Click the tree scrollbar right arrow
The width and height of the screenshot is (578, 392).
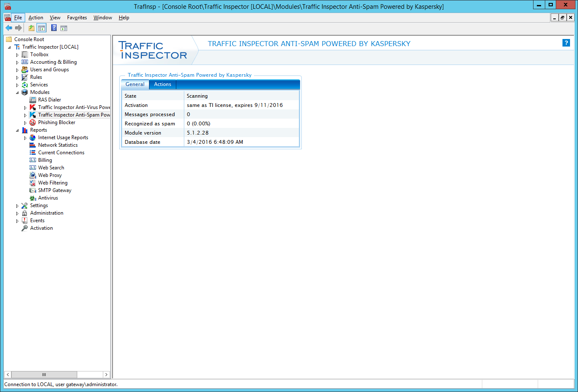pyautogui.click(x=107, y=374)
